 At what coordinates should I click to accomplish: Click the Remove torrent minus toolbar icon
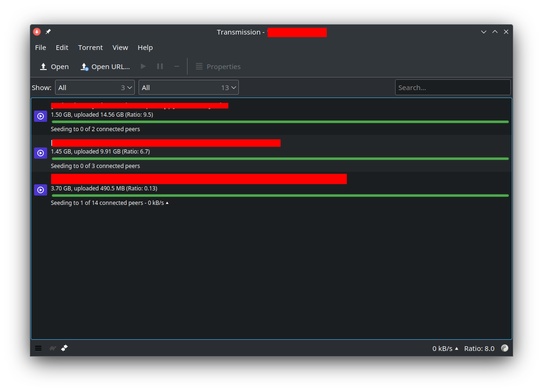[x=176, y=66]
